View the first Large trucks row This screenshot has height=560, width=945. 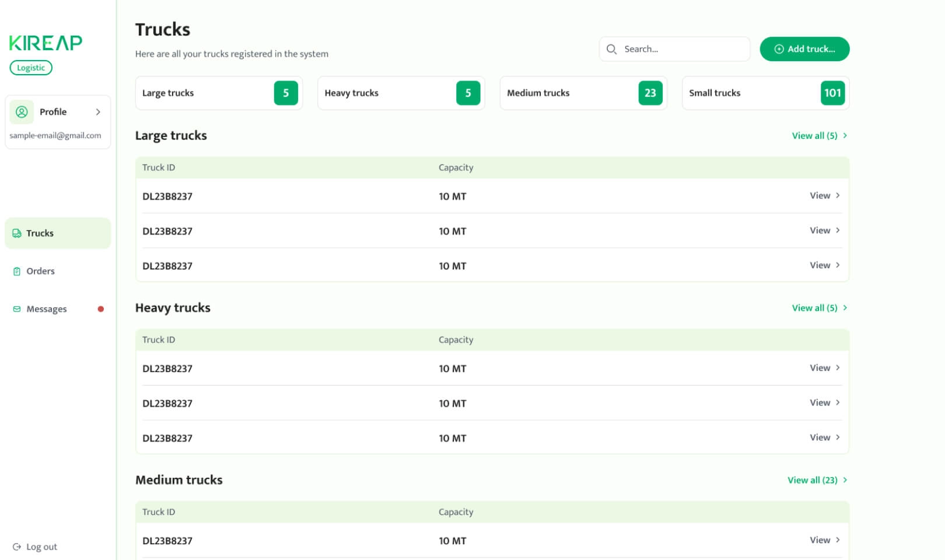tap(824, 196)
